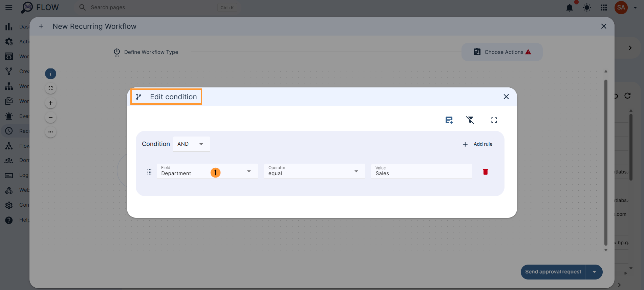This screenshot has width=644, height=290.
Task: Click the clear filter icon
Action: tap(470, 120)
